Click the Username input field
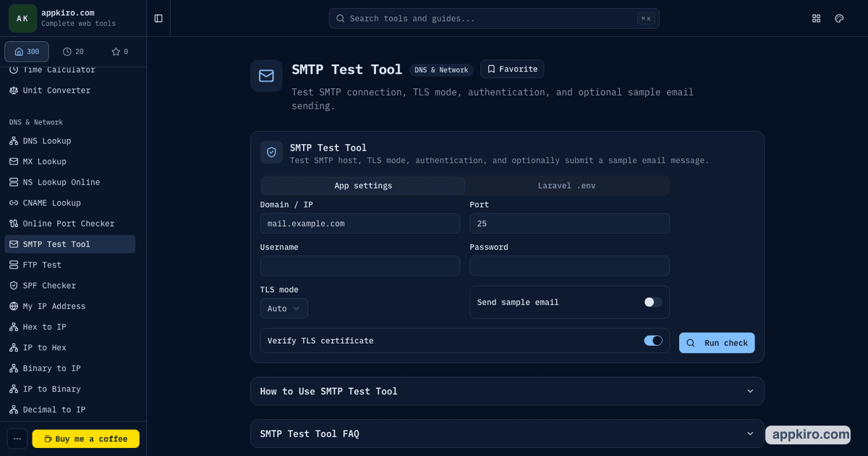868x456 pixels. click(360, 266)
